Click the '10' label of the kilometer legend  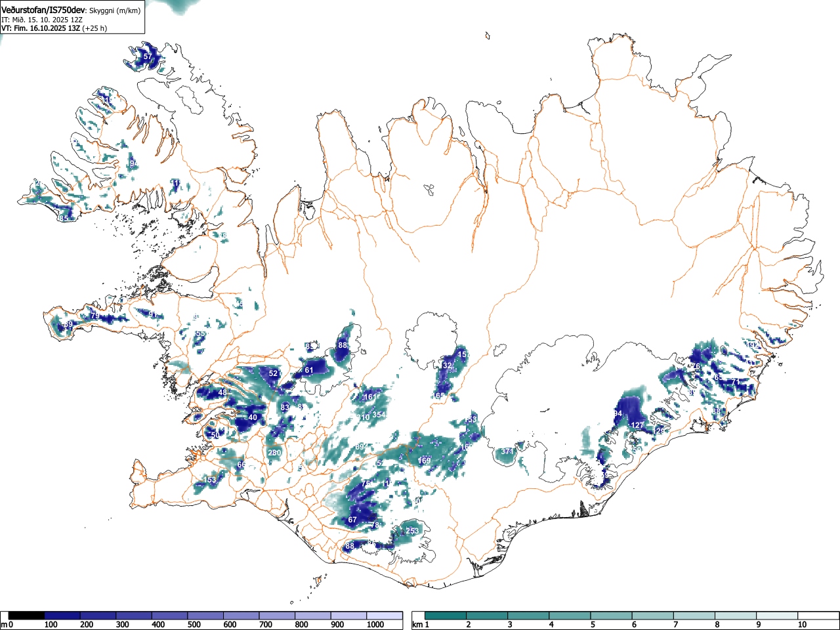click(802, 625)
